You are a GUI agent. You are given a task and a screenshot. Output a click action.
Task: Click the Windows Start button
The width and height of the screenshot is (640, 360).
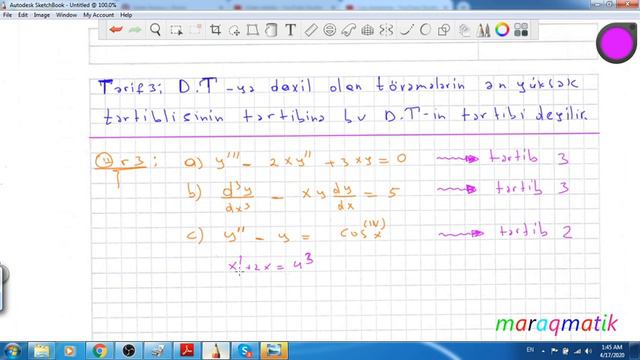12,351
